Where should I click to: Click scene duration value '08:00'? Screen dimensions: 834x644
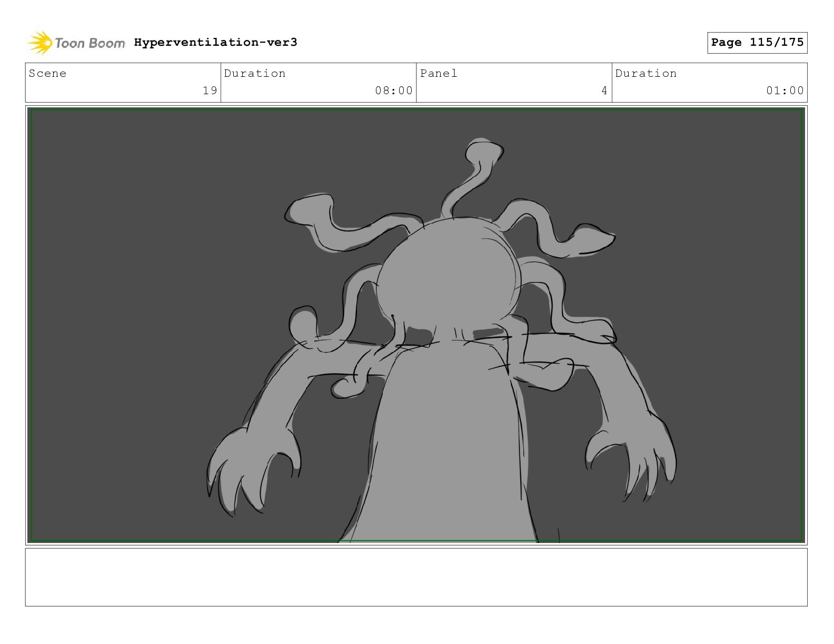pyautogui.click(x=394, y=90)
